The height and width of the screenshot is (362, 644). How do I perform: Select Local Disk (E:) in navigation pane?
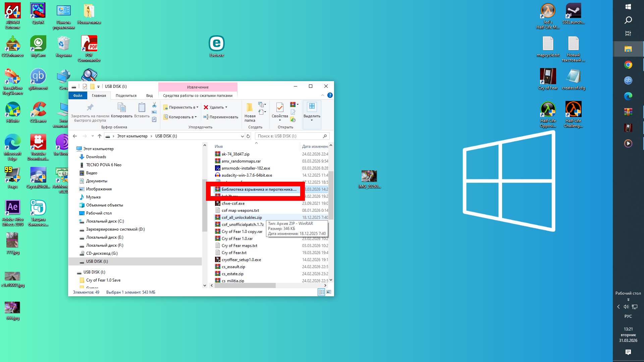(x=105, y=237)
